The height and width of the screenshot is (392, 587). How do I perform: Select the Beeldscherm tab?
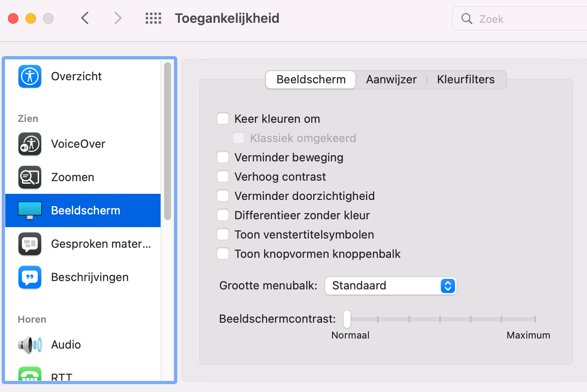tap(311, 80)
